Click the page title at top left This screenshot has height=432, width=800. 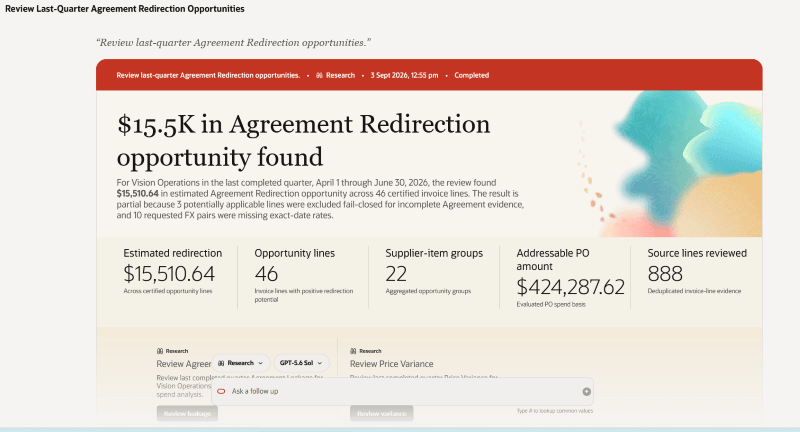(x=124, y=9)
